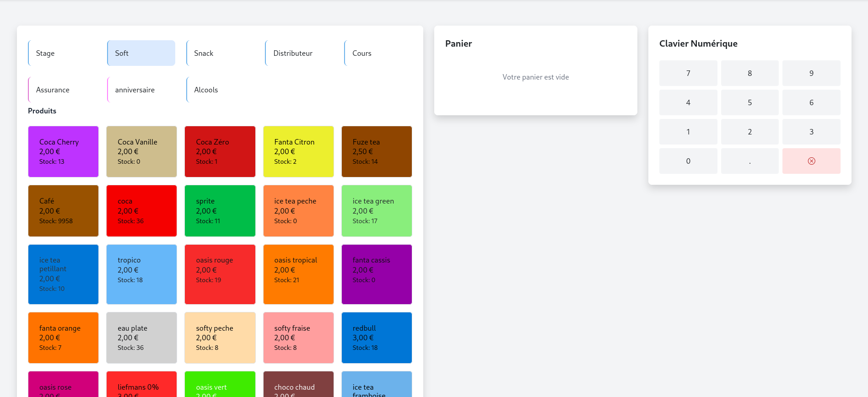This screenshot has width=868, height=397.
Task: Select the Cours category
Action: [x=378, y=53]
